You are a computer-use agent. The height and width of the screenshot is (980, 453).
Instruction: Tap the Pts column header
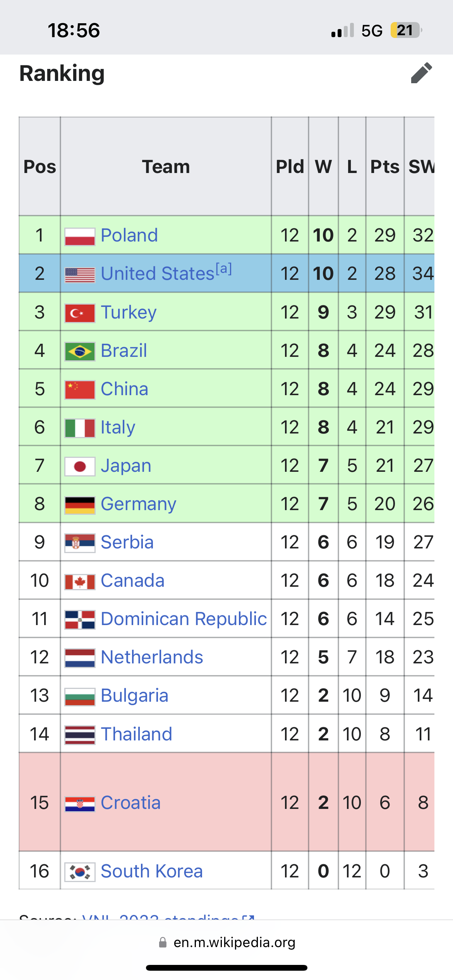(385, 166)
